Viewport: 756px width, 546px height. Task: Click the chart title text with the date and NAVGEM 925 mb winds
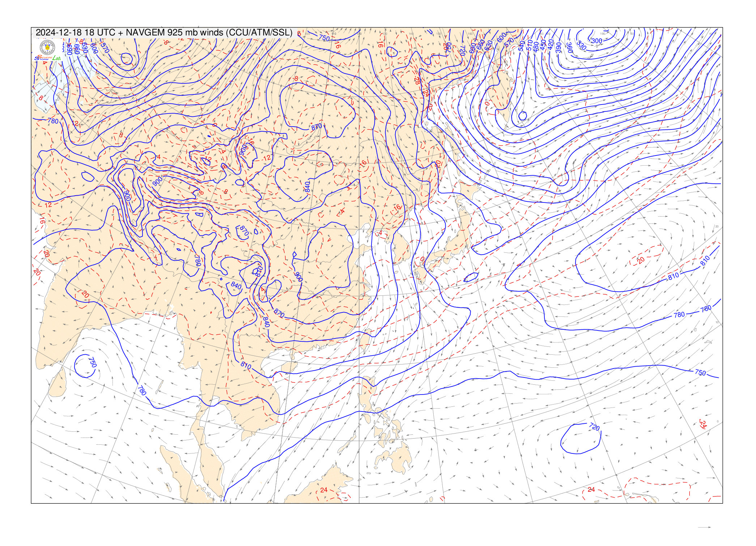164,33
